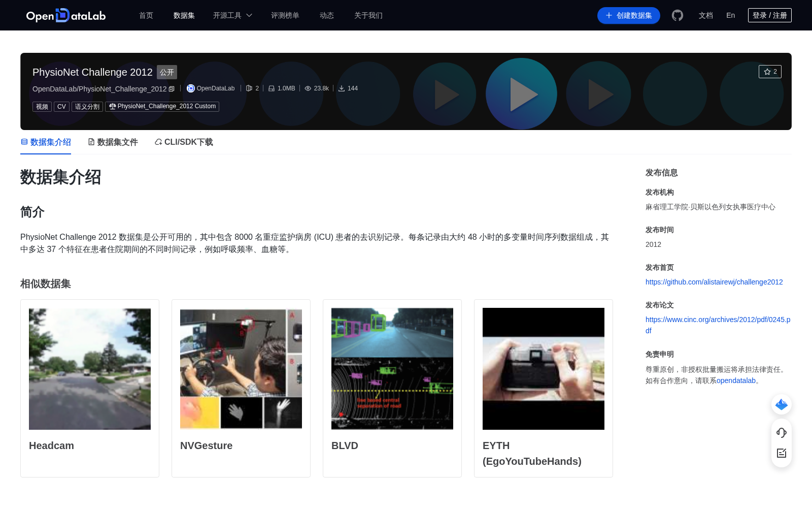Click the file count icon showing 2
Screen dimensions: 812x508
click(249, 88)
